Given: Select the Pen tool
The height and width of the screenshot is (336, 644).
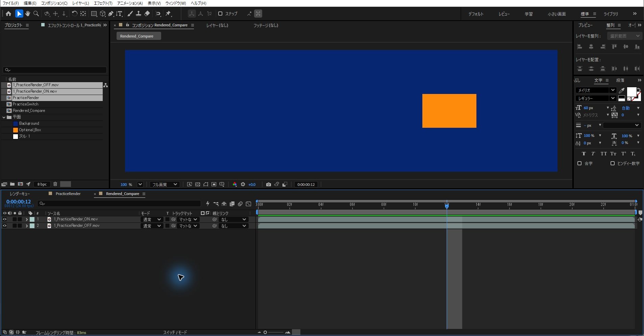Looking at the screenshot, I should click(110, 14).
